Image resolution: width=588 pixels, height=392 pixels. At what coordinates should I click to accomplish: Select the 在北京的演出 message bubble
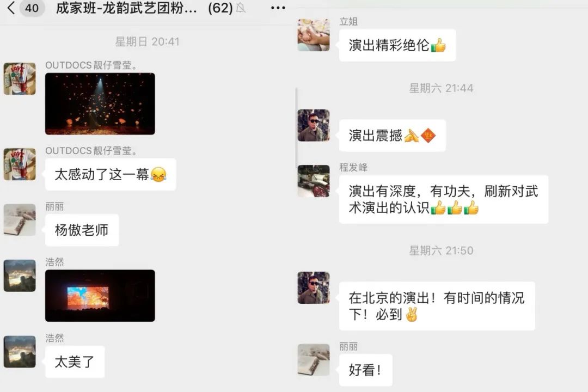(x=437, y=306)
